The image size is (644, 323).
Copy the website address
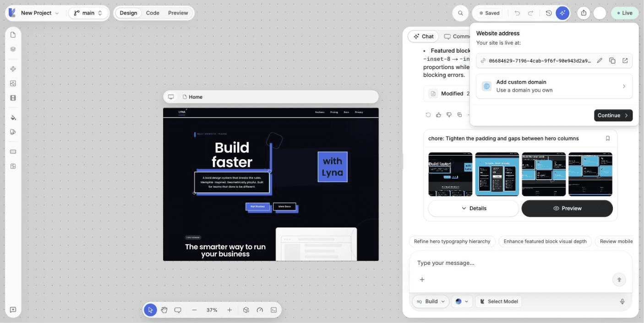pos(612,60)
